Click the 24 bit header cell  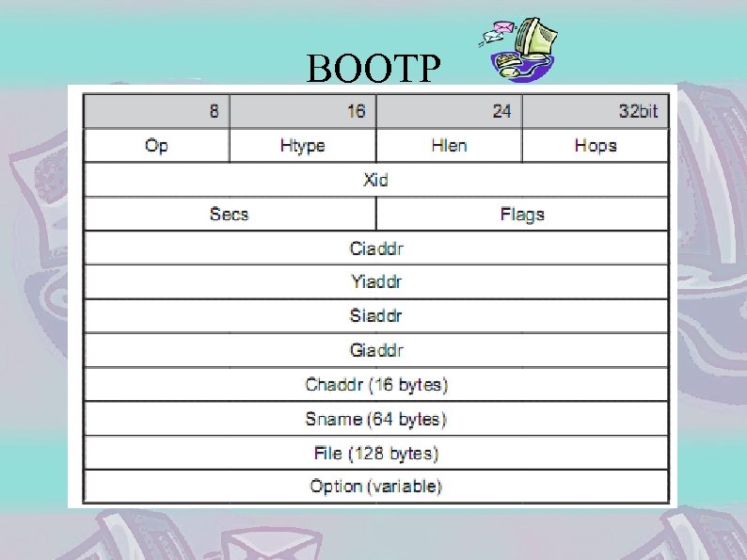coord(449,111)
